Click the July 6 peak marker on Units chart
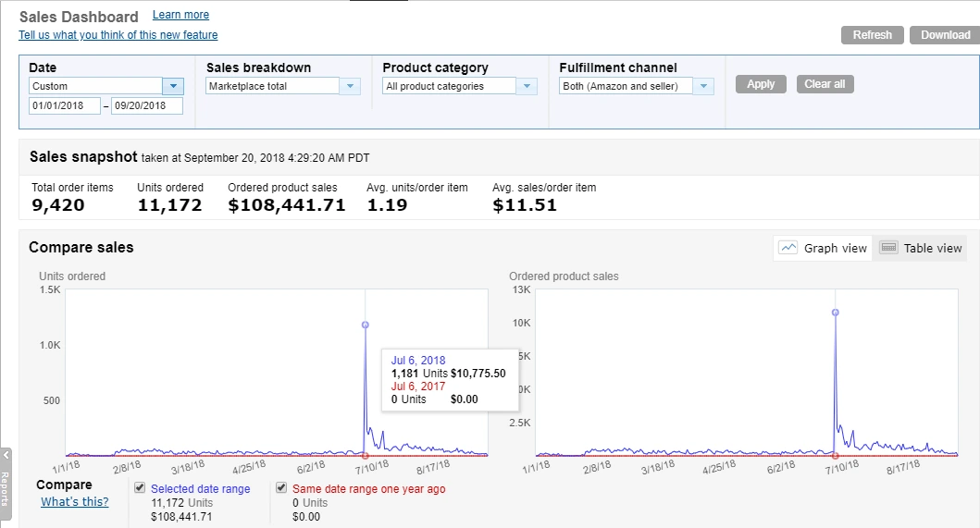 366,325
